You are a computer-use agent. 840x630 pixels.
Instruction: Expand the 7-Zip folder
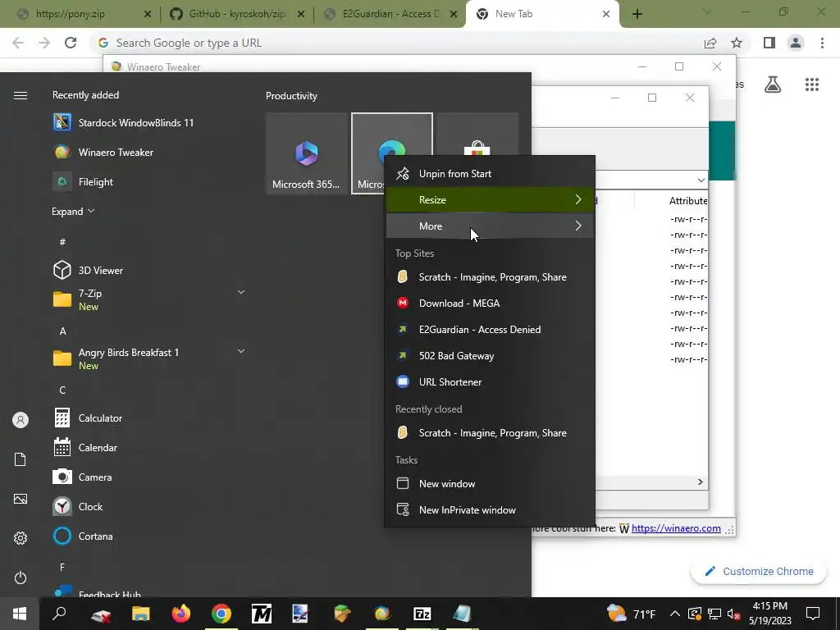(x=241, y=292)
